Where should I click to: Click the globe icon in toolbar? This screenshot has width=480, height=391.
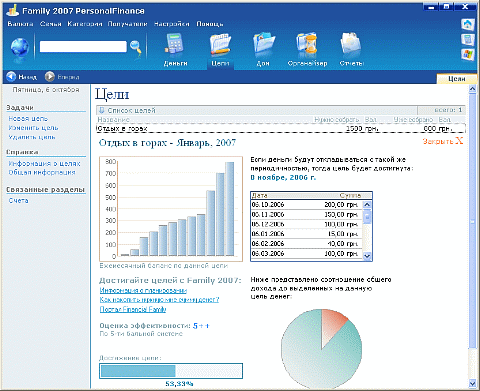pos(19,48)
